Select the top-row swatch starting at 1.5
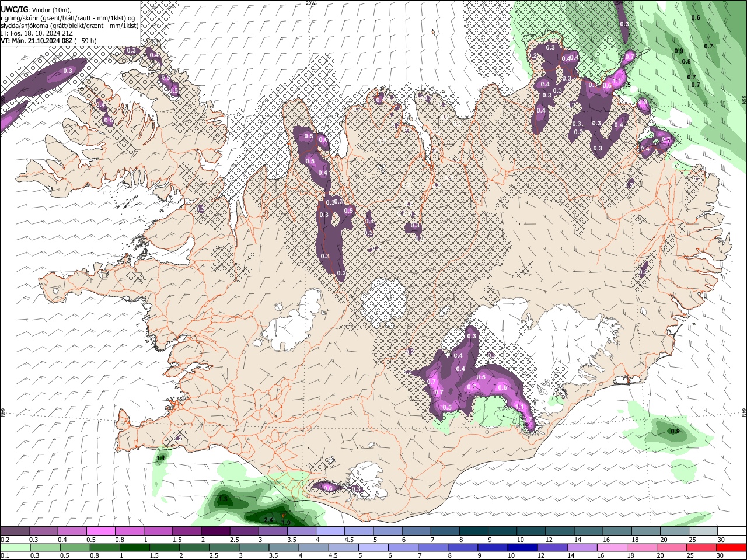747x560 pixels. [x=187, y=531]
